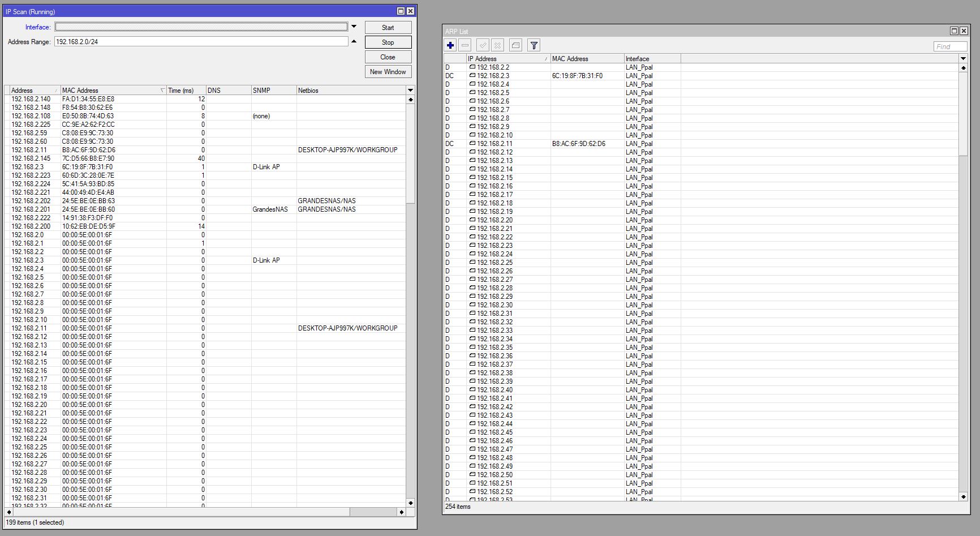Sort IP Scan by the Time (ms) column header
980x536 pixels.
[186, 91]
